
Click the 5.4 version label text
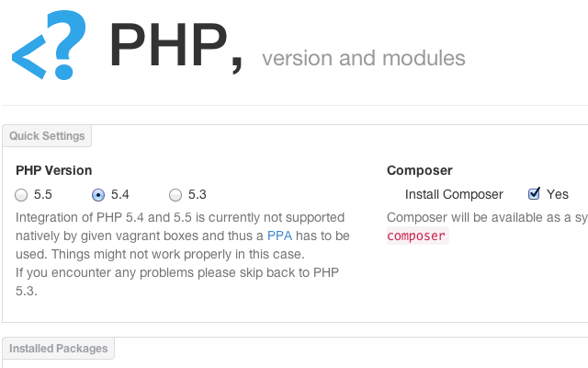click(120, 194)
